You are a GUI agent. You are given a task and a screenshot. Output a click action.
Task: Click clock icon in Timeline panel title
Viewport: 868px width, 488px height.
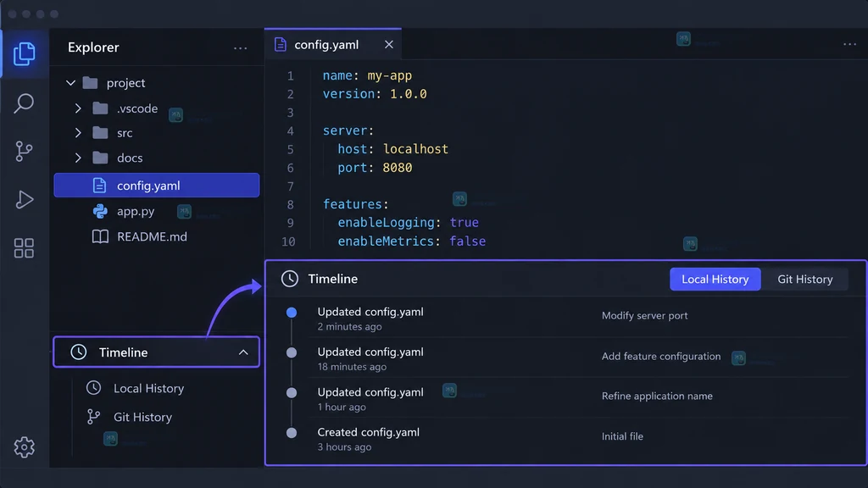click(x=290, y=279)
